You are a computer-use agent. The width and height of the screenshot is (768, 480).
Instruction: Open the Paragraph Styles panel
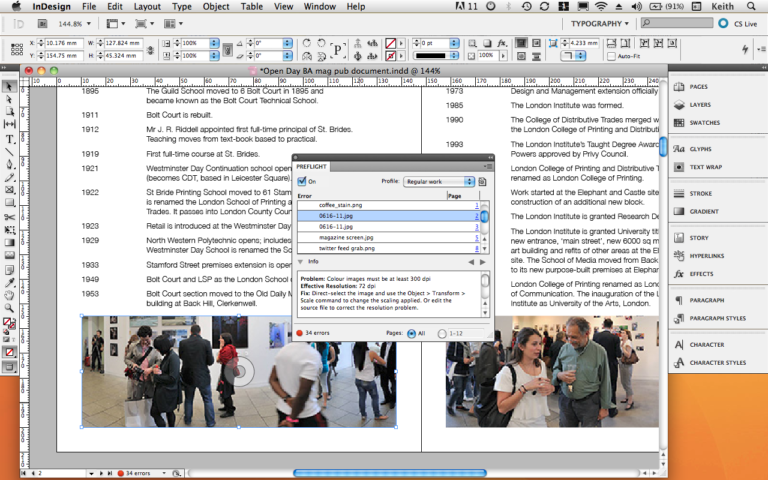(715, 318)
